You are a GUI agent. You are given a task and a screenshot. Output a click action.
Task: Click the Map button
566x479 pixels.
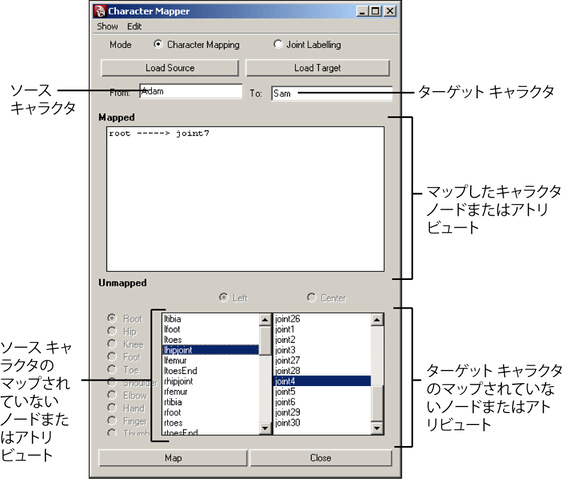[173, 458]
